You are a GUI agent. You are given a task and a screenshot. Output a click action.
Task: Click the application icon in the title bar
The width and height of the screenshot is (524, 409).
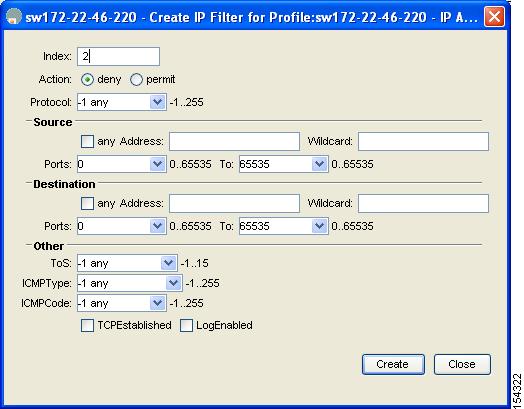click(14, 16)
